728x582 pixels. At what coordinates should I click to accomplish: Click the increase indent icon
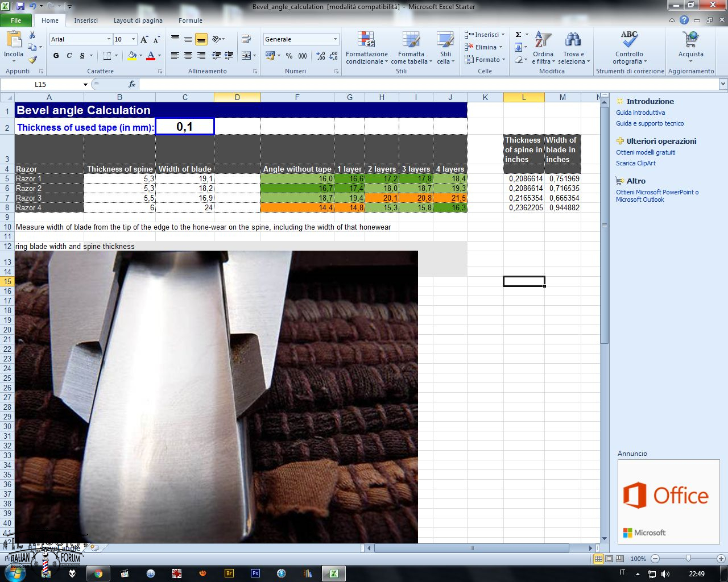pos(229,56)
